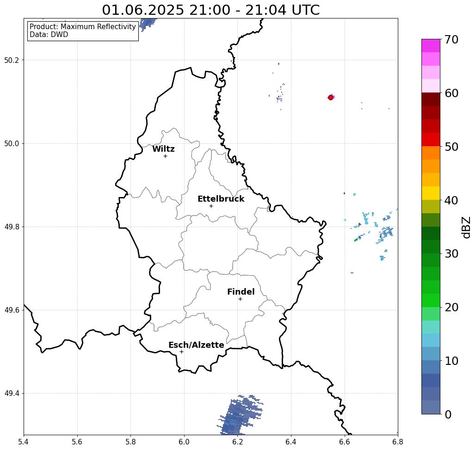
Task: Click the longitude tick label 6.2
Action: coord(238,442)
